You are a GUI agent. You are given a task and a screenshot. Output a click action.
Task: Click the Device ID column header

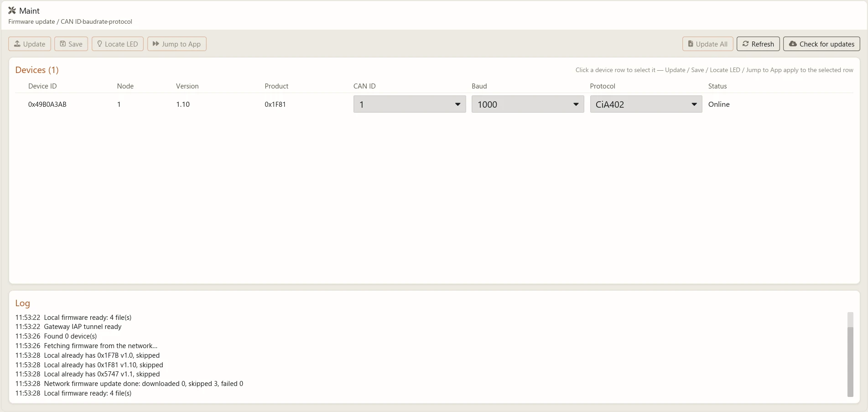click(x=42, y=86)
